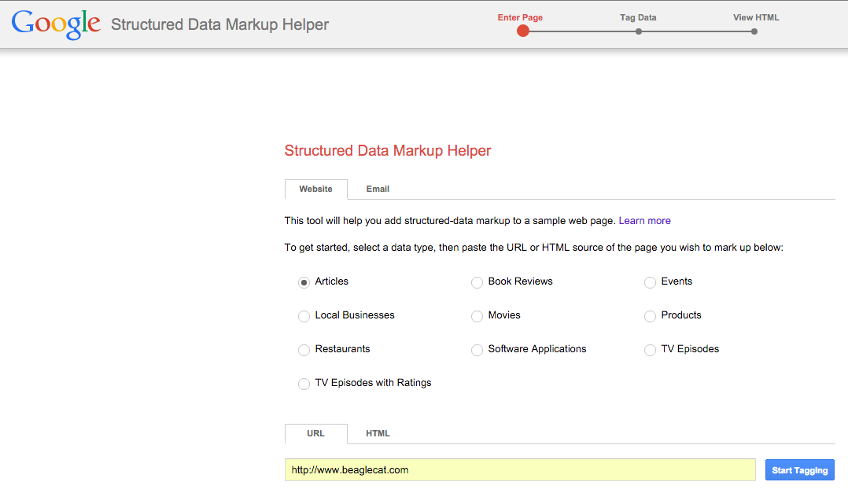This screenshot has height=504, width=848.
Task: Click the red Structured Data Markup Helper heading
Action: [x=388, y=151]
